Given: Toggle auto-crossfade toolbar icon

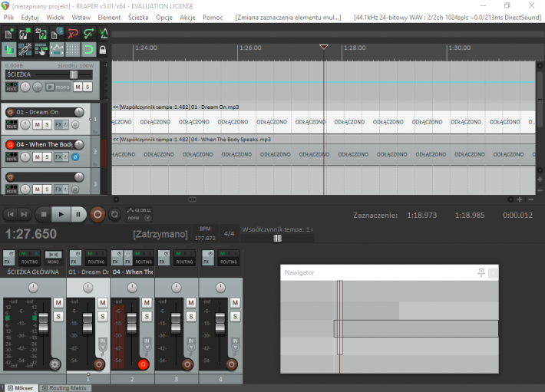Looking at the screenshot, I should [8, 50].
